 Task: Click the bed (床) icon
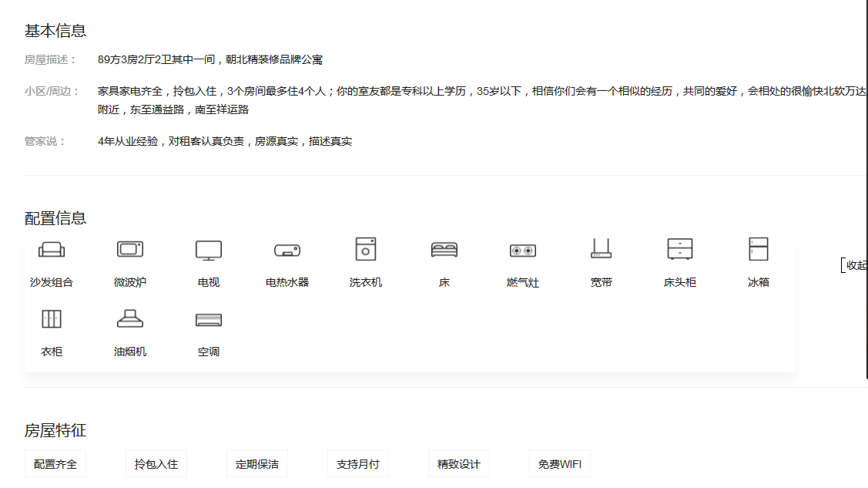[x=444, y=250]
